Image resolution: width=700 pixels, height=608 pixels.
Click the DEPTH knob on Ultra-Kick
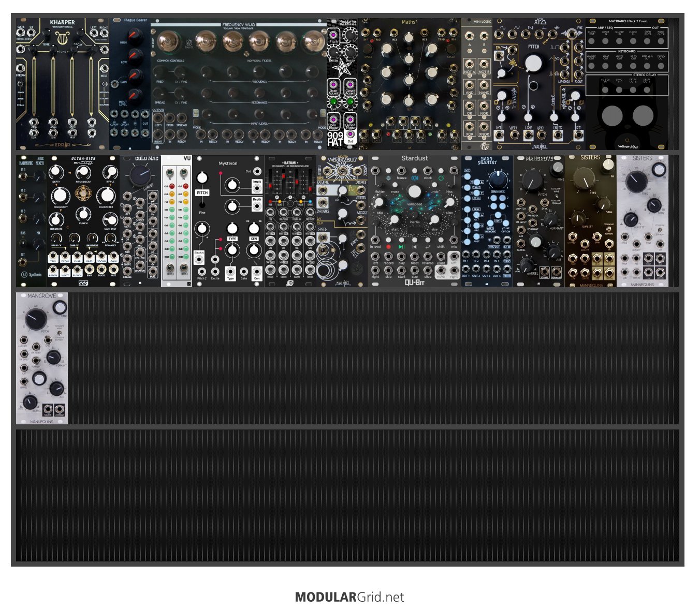tap(56, 171)
